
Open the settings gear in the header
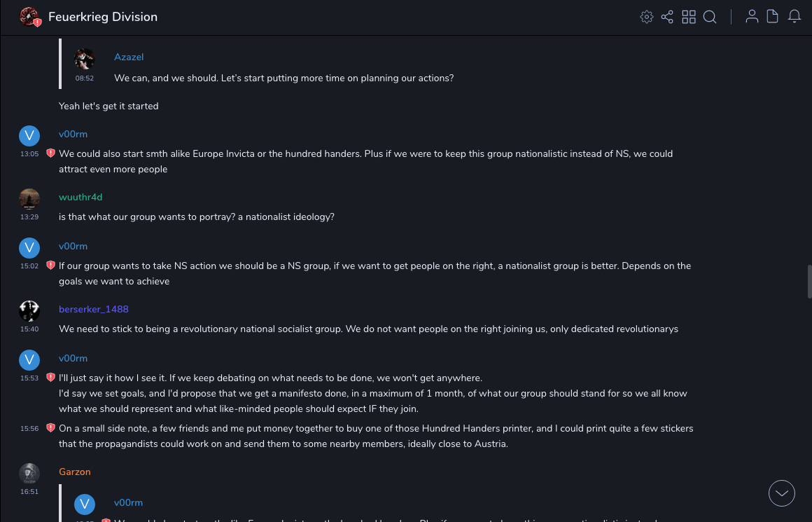click(647, 17)
